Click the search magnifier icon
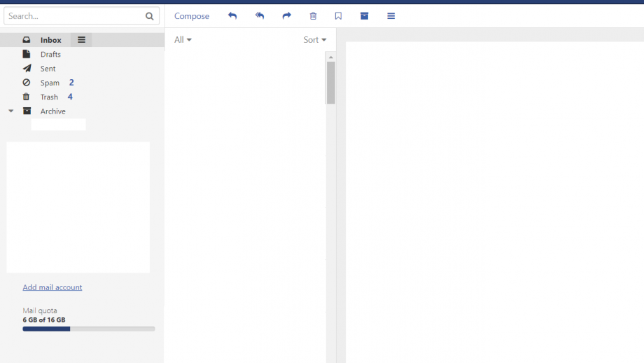 150,16
